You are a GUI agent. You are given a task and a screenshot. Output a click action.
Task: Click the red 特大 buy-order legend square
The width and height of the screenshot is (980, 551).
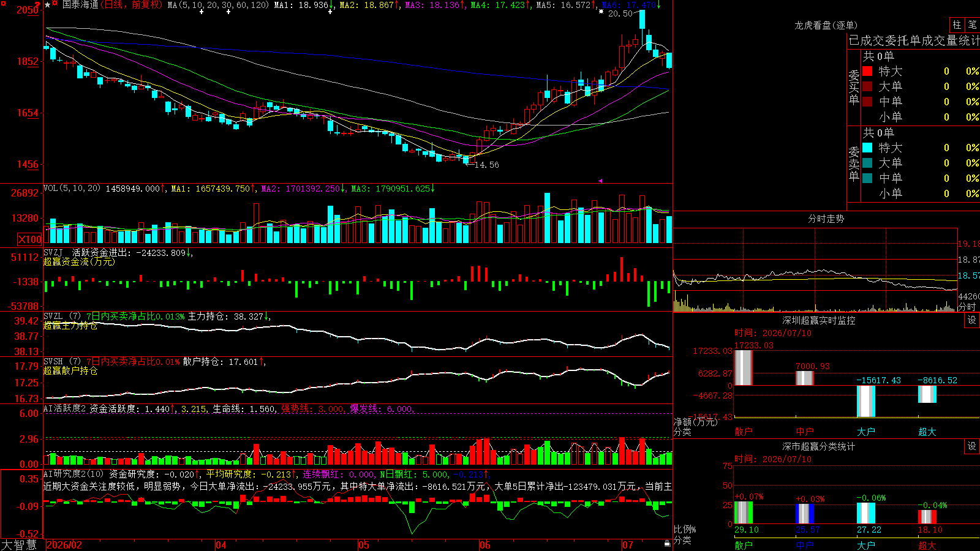[867, 71]
